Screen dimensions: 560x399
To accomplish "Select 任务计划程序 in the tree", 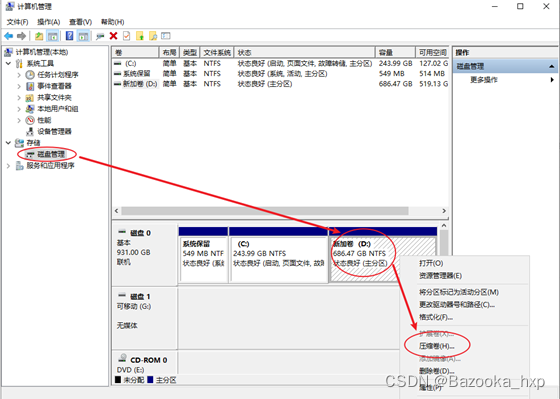I will click(58, 75).
